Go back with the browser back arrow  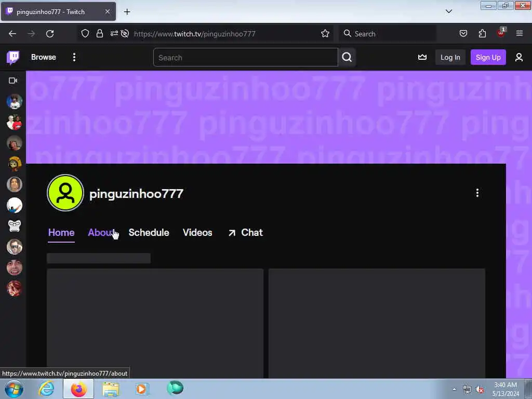12,34
